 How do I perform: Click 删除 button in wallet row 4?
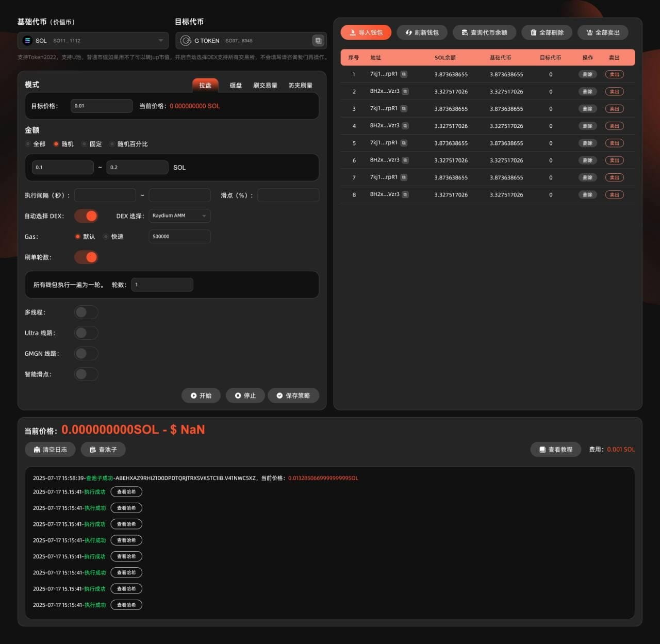[588, 126]
